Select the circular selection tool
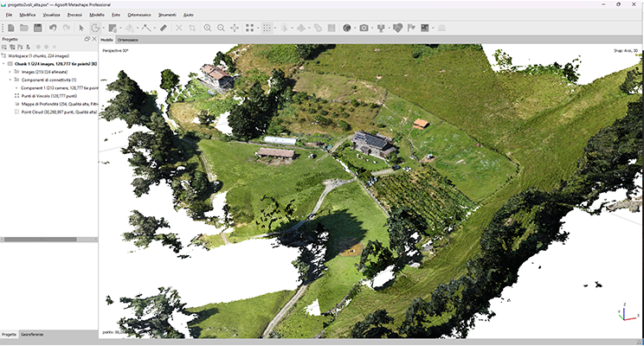Screen dimensions: 644x346 (x=95, y=28)
